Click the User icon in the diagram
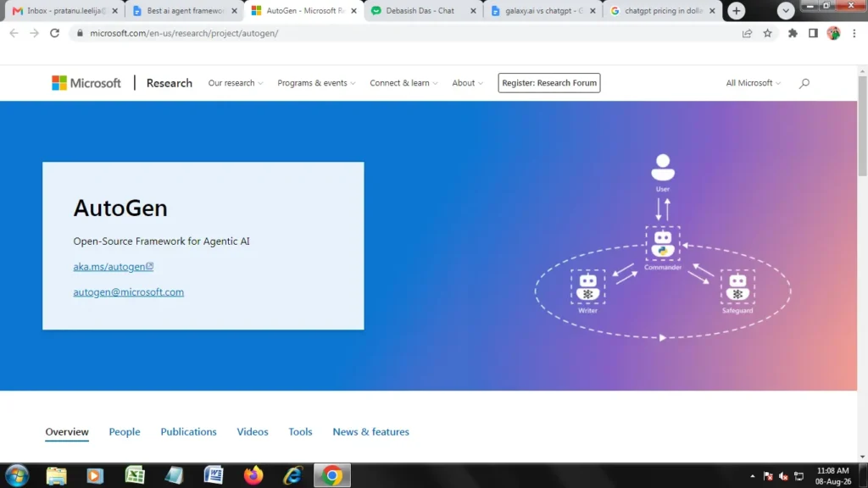Screen dimensions: 868x488 pos(663,168)
